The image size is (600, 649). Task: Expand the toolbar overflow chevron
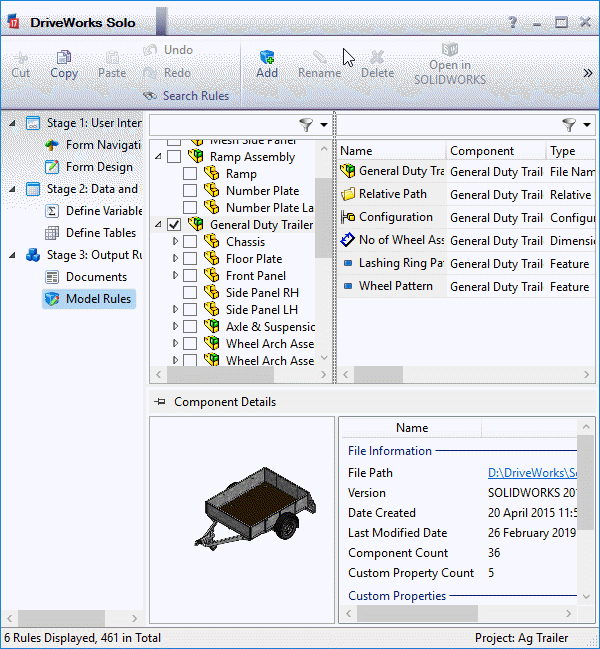click(x=588, y=73)
